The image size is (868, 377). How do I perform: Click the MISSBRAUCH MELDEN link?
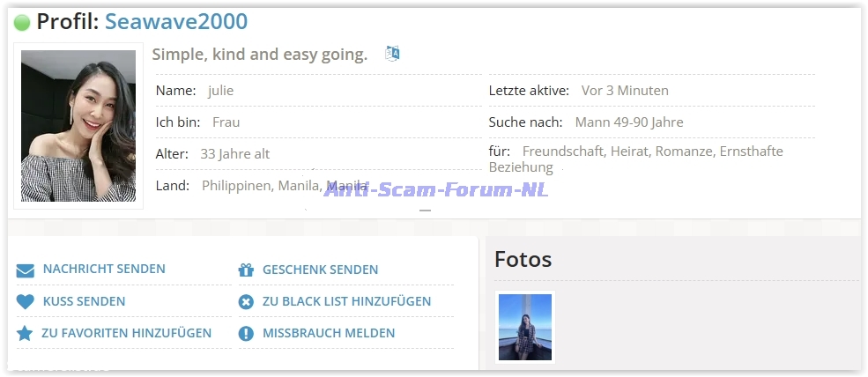click(x=328, y=333)
